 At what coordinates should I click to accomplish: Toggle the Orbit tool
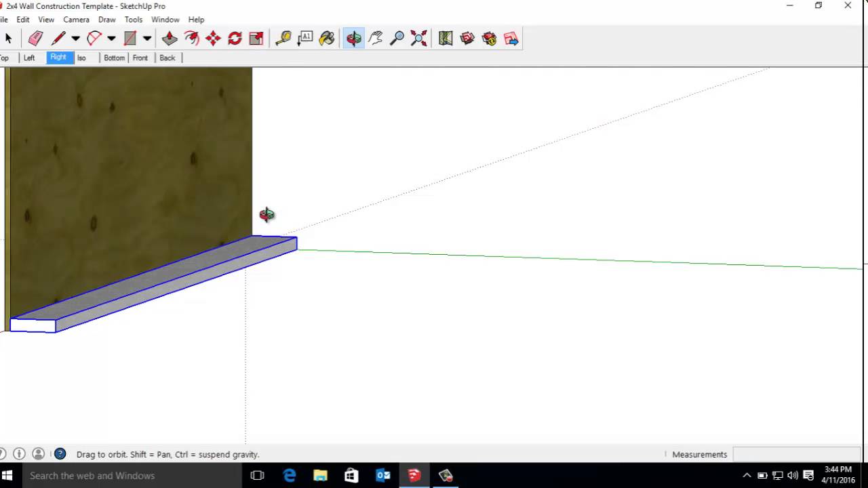(354, 39)
